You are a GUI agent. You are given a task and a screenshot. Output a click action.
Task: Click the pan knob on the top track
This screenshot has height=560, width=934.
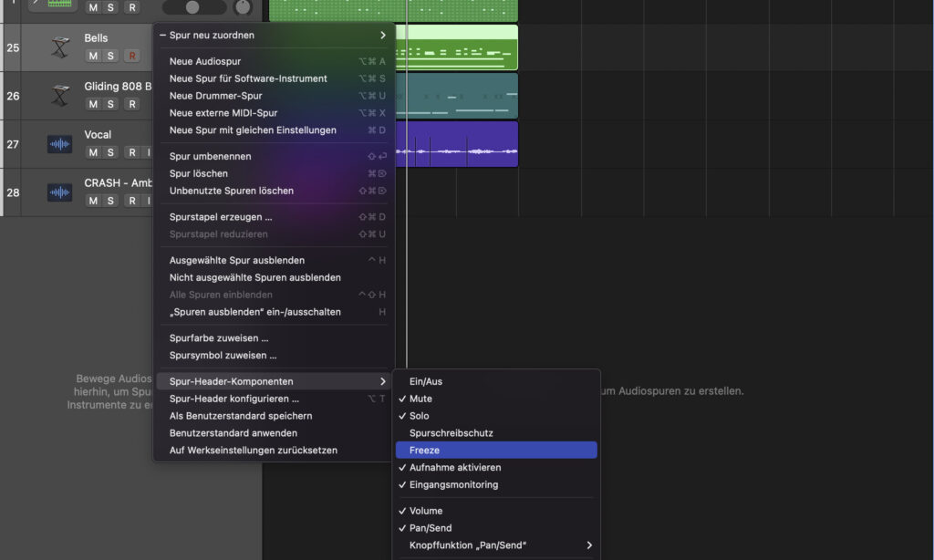click(243, 7)
